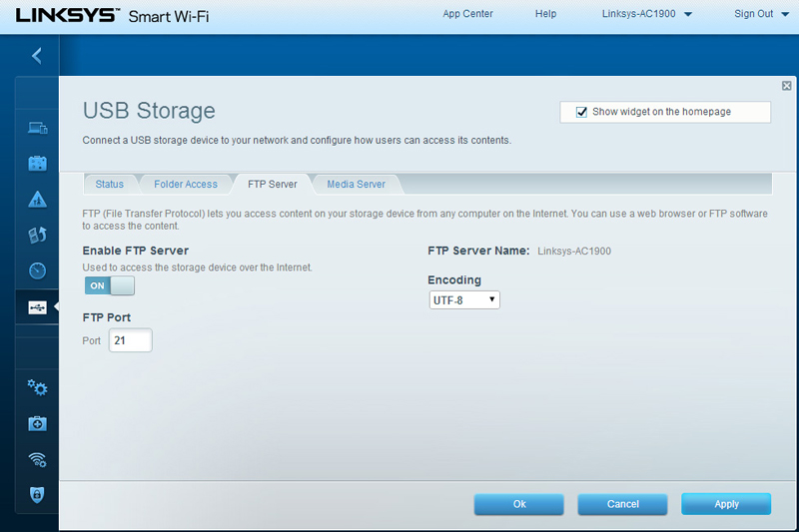This screenshot has height=532, width=799.
Task: Switch to the Media Server tab
Action: (357, 185)
